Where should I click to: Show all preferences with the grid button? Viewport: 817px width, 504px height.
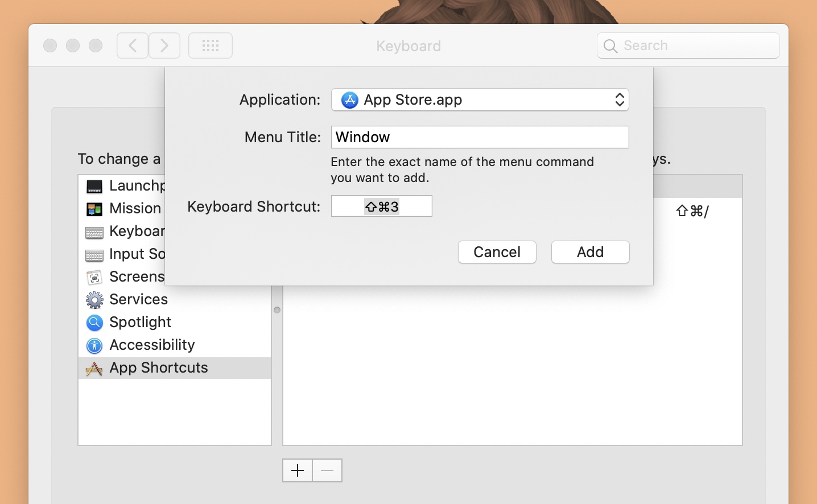coord(211,46)
